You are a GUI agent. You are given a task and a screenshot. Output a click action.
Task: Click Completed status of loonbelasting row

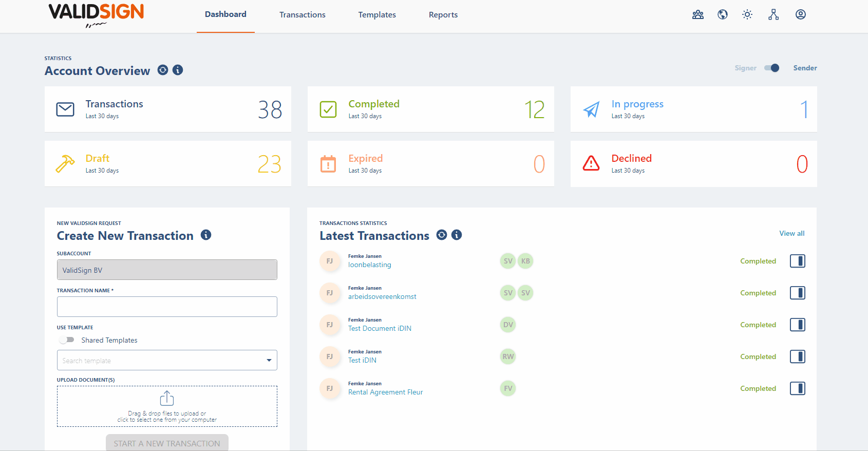coord(758,261)
